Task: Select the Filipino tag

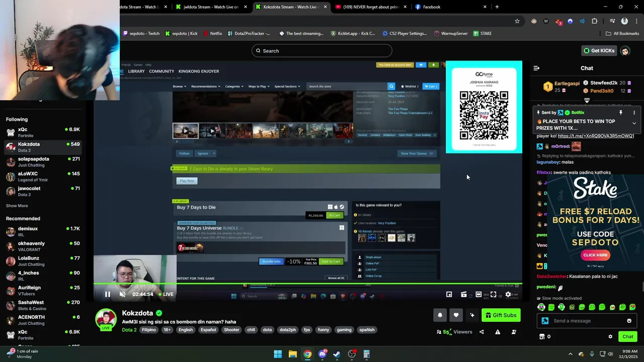Action: (x=149, y=330)
